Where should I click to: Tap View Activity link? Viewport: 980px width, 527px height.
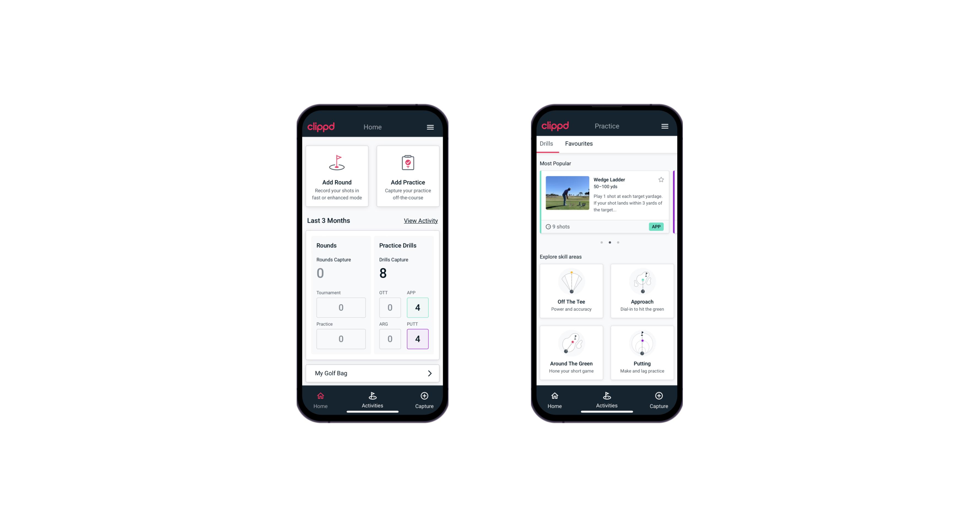coord(421,221)
